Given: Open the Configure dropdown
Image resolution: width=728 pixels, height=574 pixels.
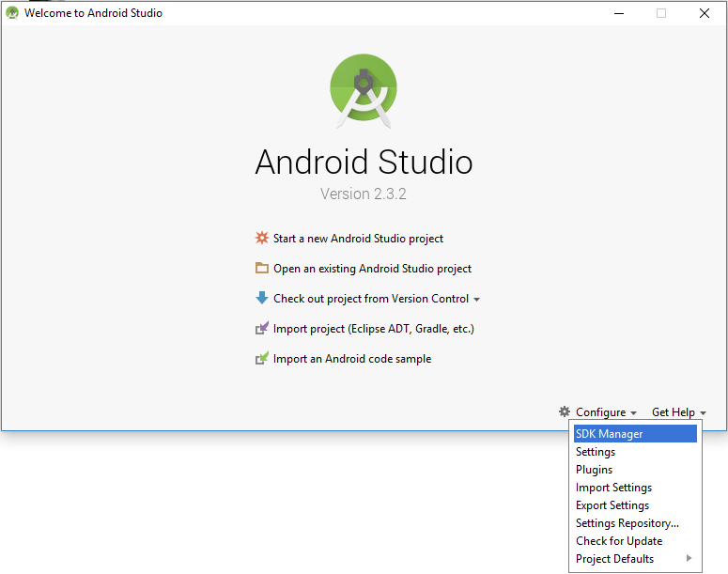Looking at the screenshot, I should 606,412.
